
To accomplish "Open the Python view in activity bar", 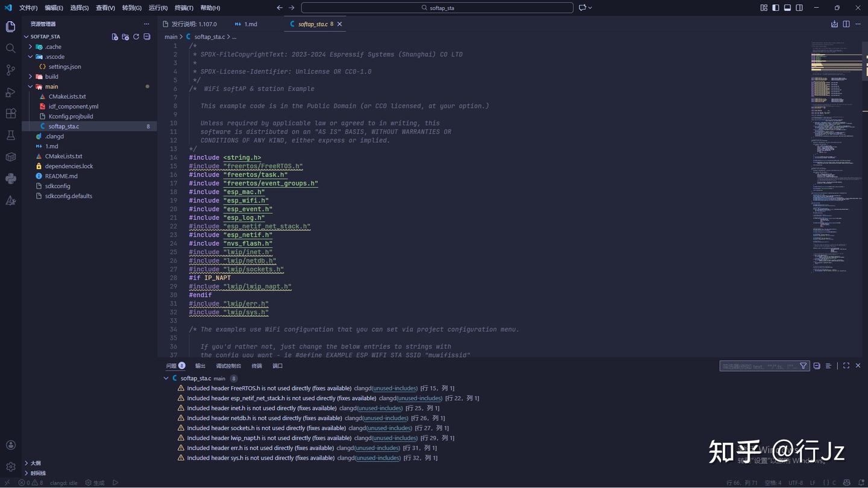I will (x=10, y=178).
